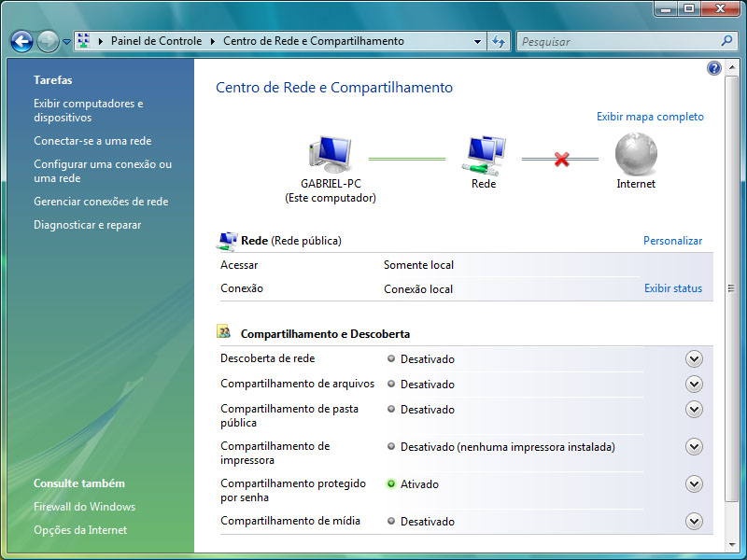The image size is (747, 560).
Task: Click the red X on the network map
Action: click(560, 157)
